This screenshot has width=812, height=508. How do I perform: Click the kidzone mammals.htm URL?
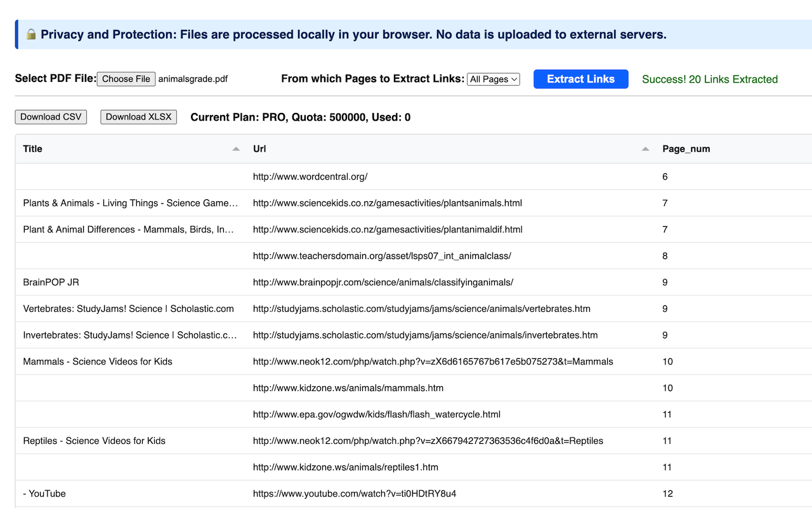click(348, 388)
